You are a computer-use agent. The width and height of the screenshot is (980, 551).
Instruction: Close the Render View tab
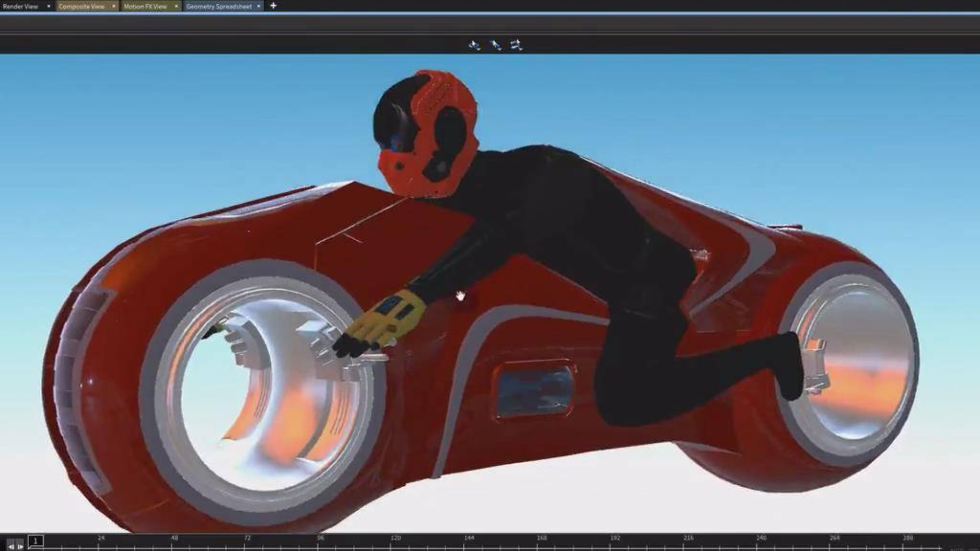[x=48, y=6]
